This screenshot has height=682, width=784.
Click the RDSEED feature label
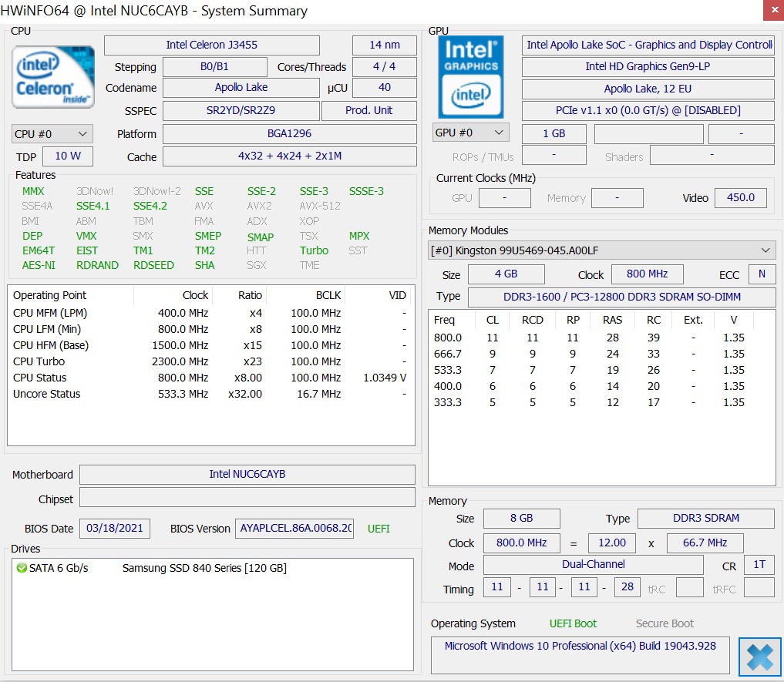point(153,266)
